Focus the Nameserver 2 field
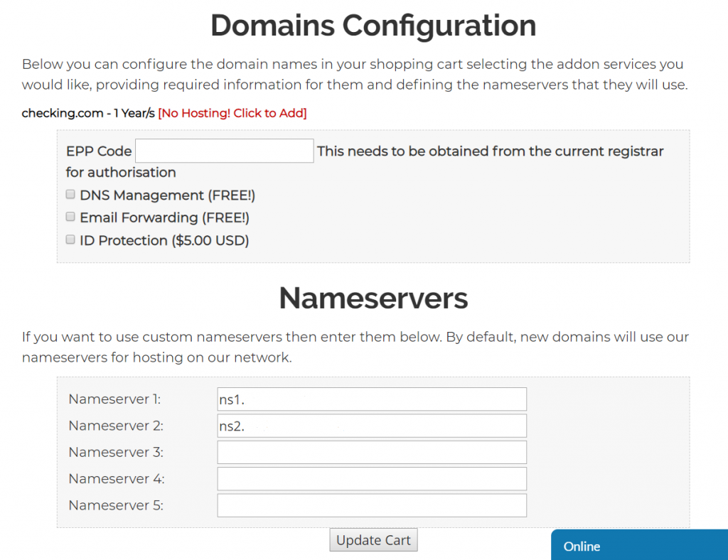 372,426
